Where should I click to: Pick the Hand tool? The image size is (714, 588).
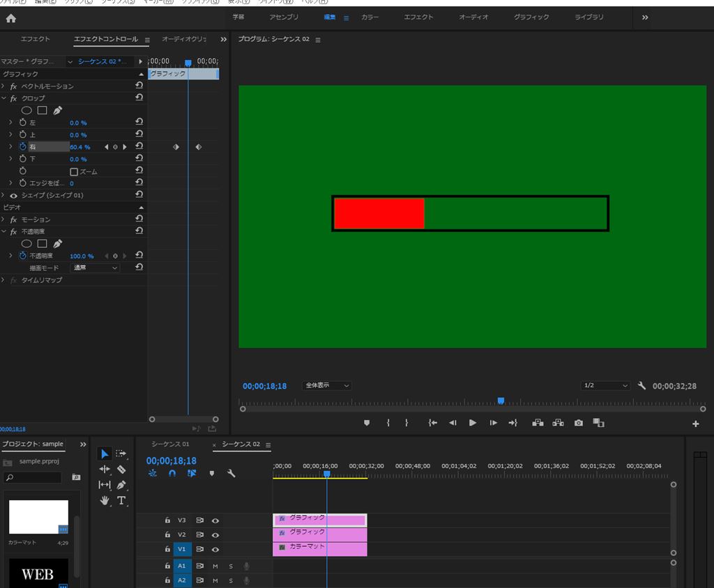105,500
